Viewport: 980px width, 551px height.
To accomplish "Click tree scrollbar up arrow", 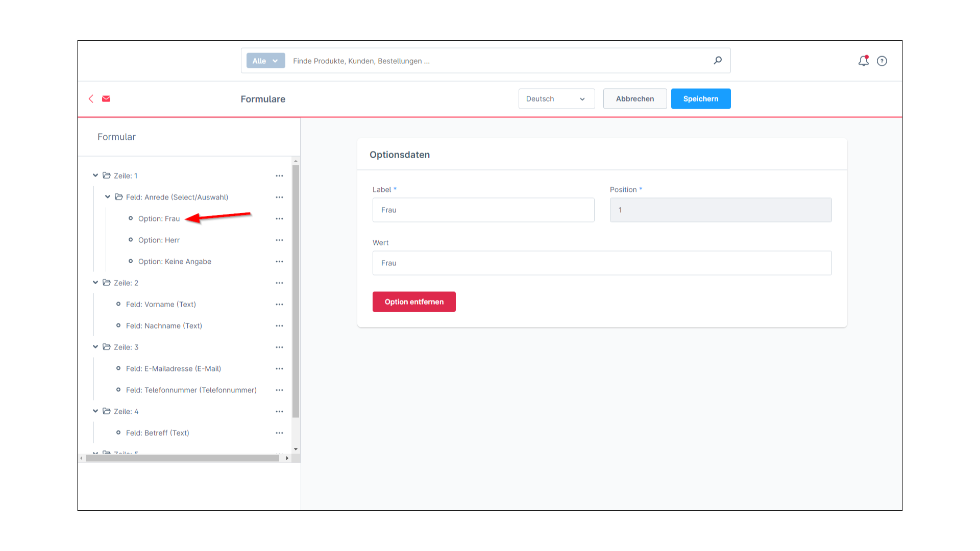I will click(x=296, y=161).
